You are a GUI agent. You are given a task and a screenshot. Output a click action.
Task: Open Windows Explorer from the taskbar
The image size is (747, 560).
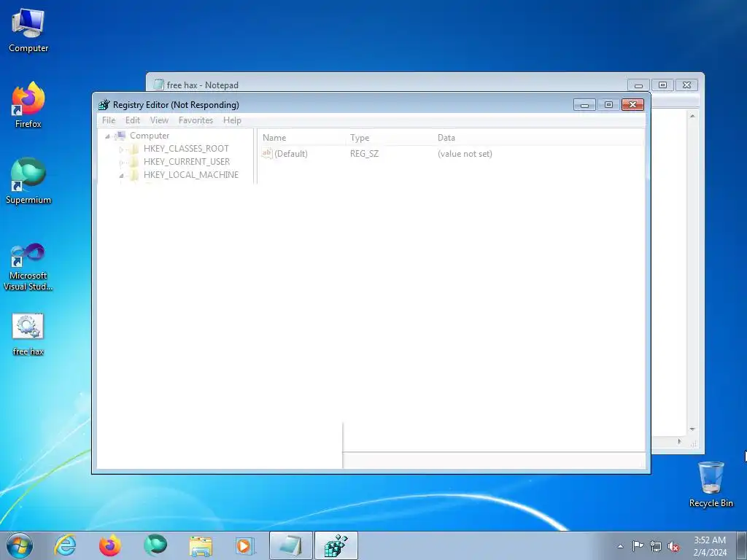tap(201, 545)
